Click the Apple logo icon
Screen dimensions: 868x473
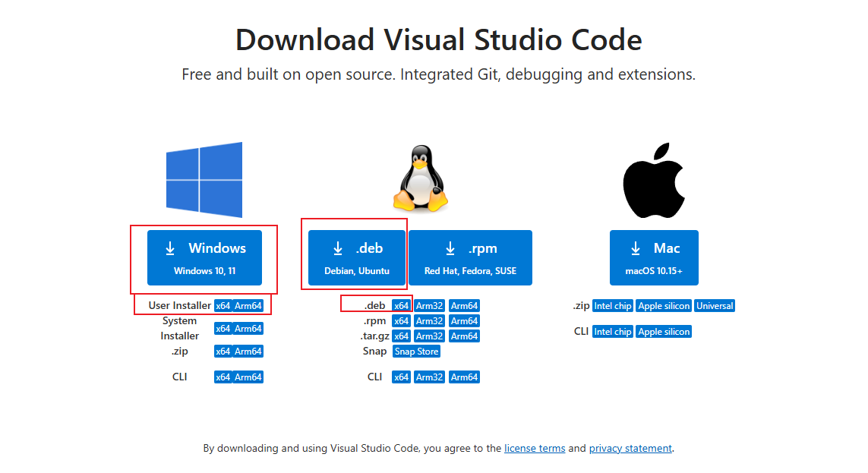click(x=654, y=180)
